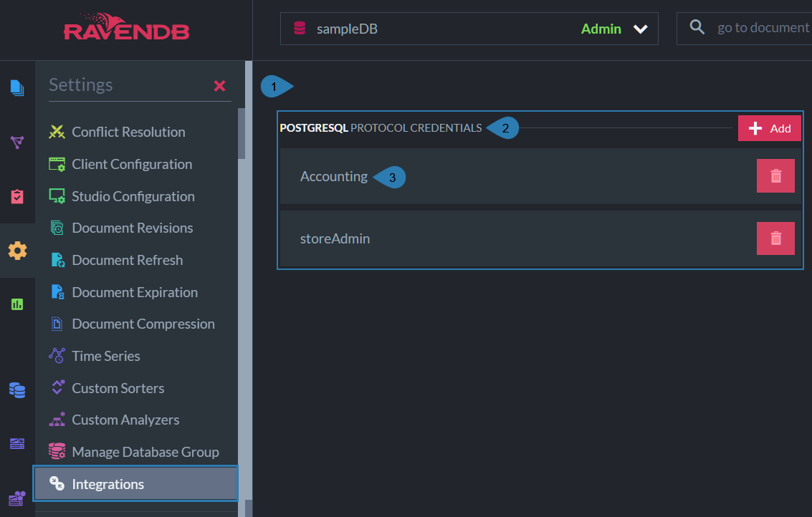The width and height of the screenshot is (812, 517).
Task: Click the green Admin access label
Action: tap(601, 29)
